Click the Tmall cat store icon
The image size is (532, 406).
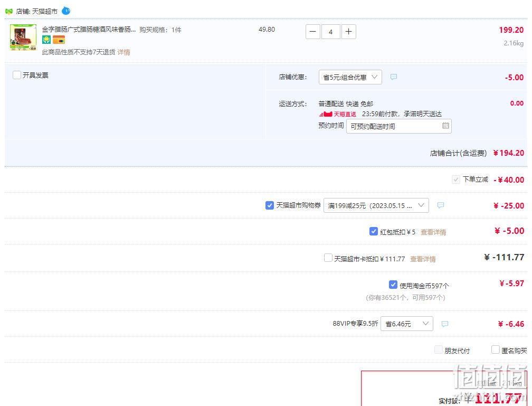point(9,11)
